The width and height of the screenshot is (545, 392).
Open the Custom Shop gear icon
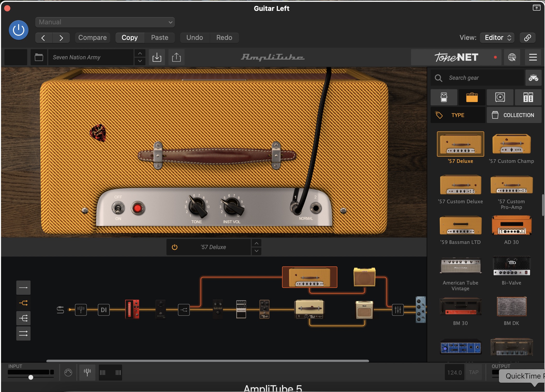click(x=533, y=78)
